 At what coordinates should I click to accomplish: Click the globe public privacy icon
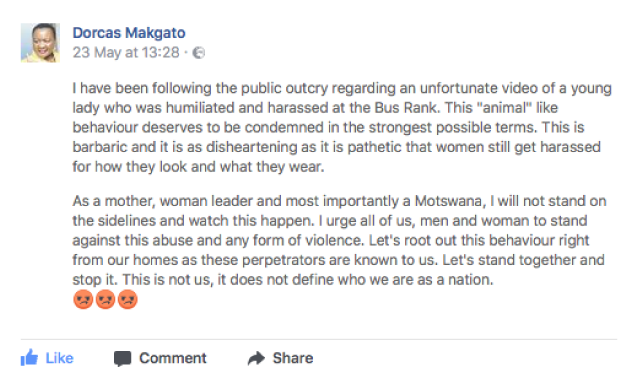199,53
